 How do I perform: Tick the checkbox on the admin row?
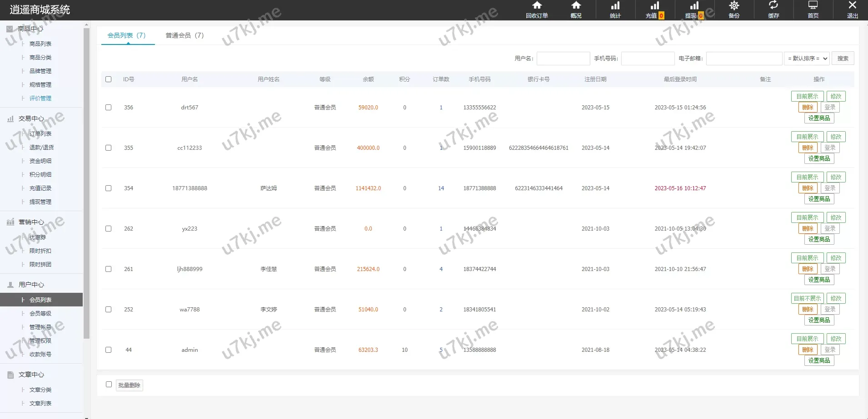(x=109, y=350)
